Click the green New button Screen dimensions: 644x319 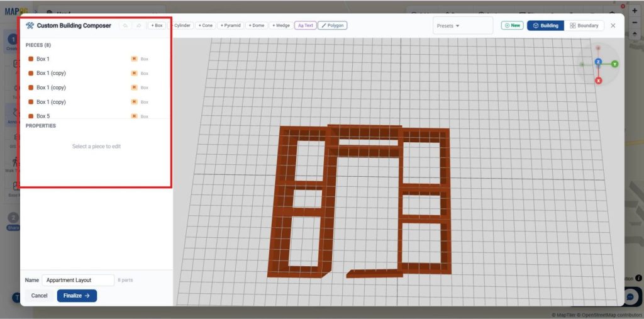click(x=512, y=26)
